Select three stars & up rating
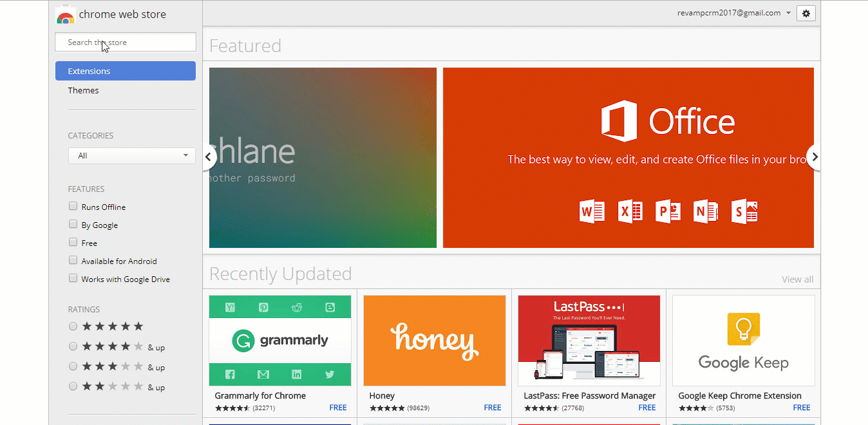This screenshot has width=868, height=425. pyautogui.click(x=73, y=366)
